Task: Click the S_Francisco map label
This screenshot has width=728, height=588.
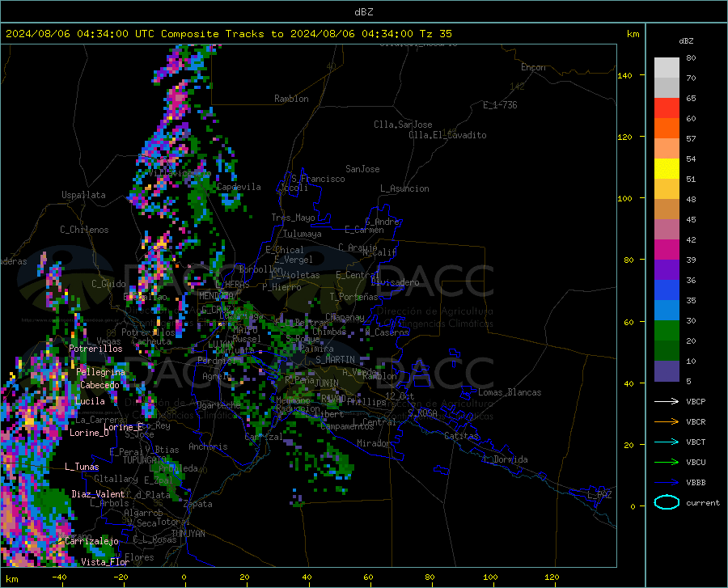Action: coord(318,179)
